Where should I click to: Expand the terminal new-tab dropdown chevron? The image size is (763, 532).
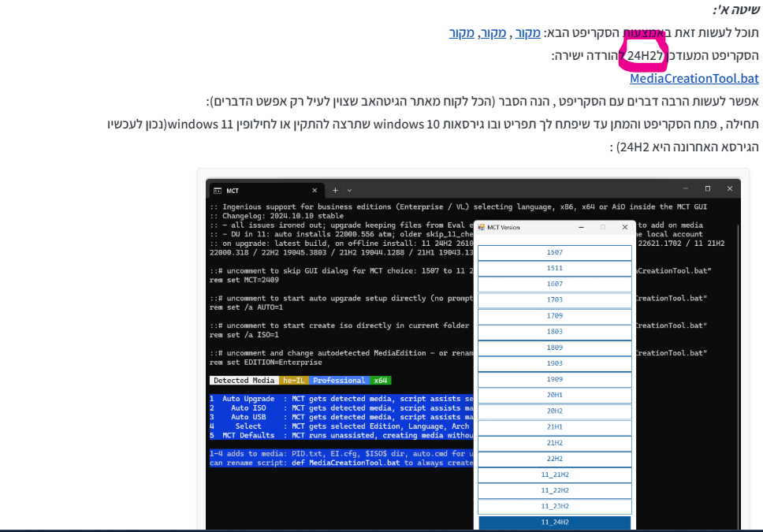[350, 190]
